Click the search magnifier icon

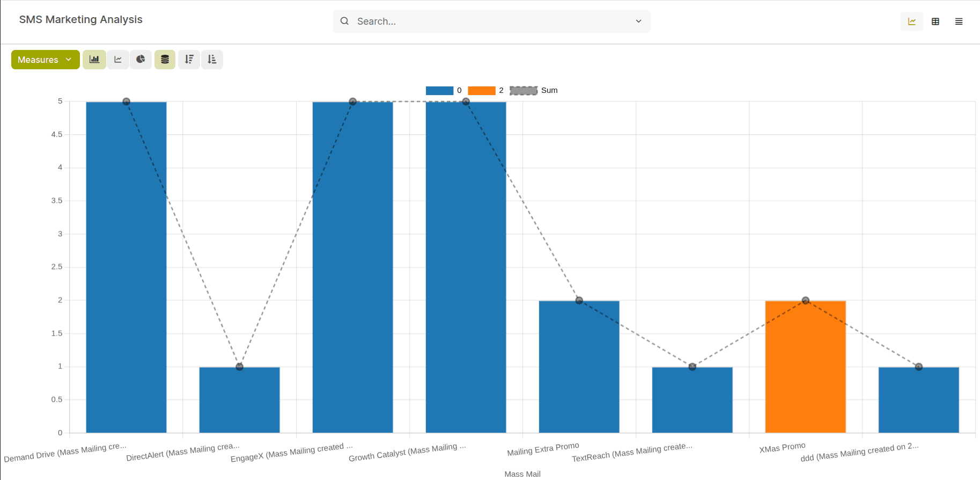click(344, 21)
